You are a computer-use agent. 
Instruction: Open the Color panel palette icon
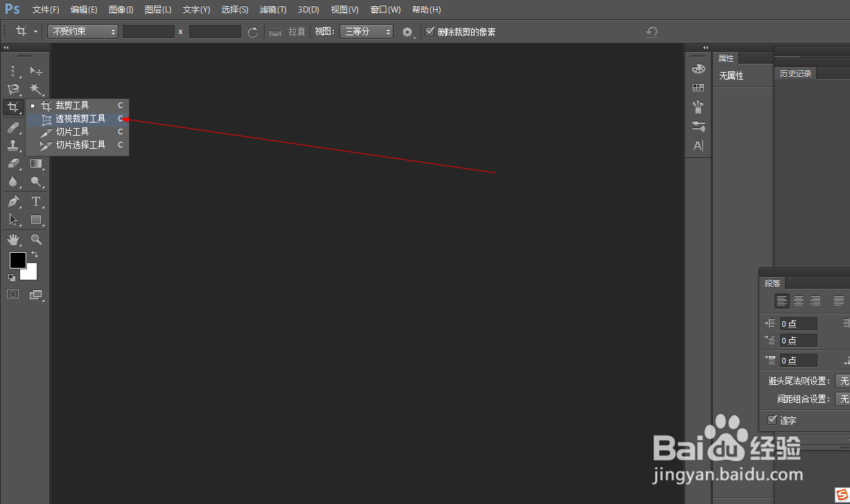(x=698, y=69)
